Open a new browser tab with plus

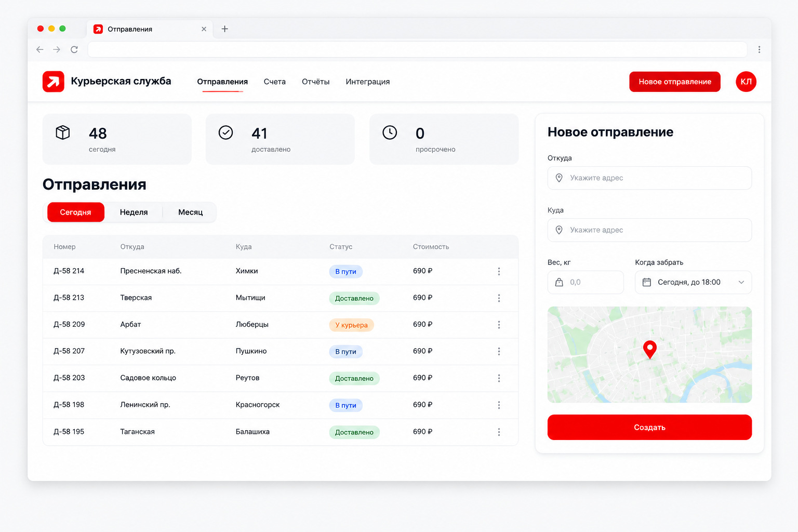225,29
